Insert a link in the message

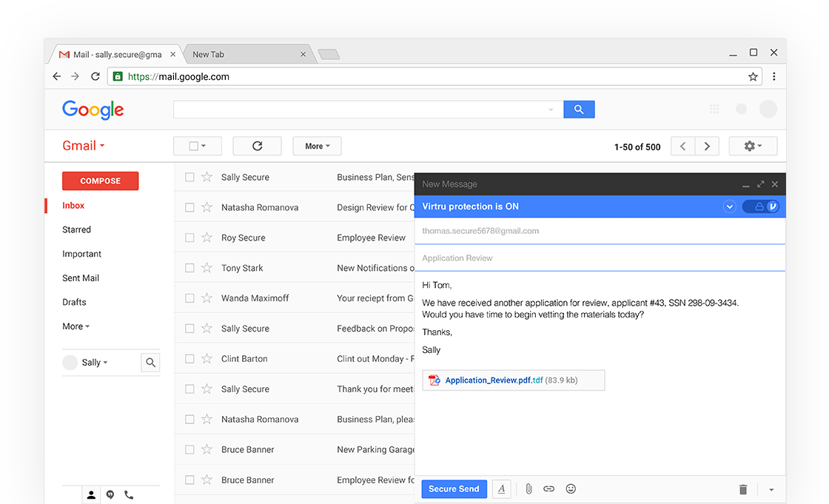pos(548,488)
